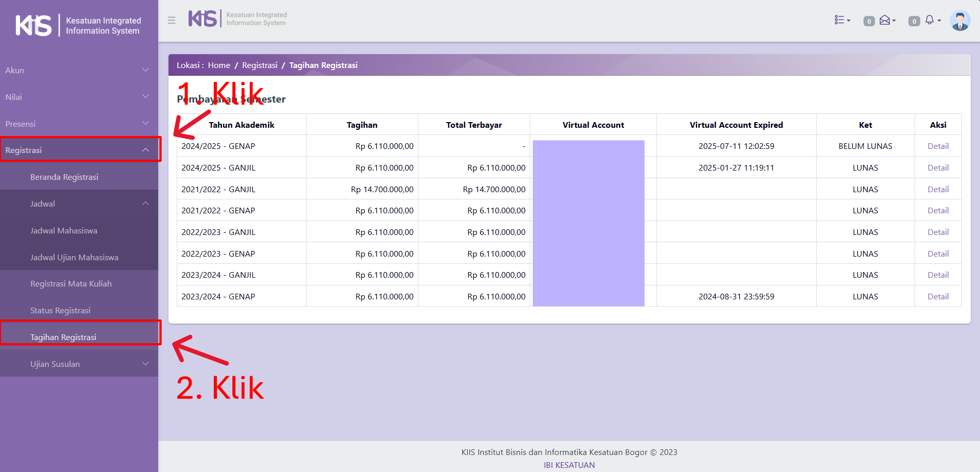Open the envelope messages icon
Viewport: 980px width, 472px height.
pos(886,20)
